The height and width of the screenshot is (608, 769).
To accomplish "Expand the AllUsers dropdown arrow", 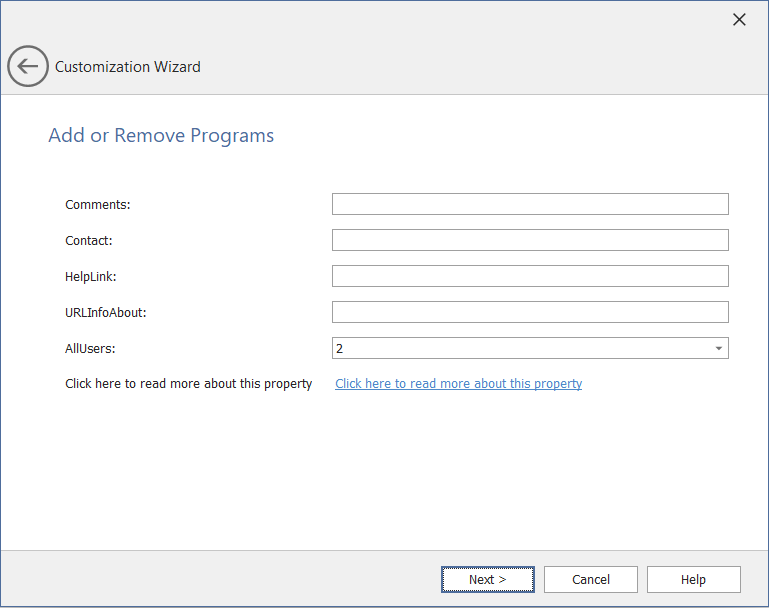I will point(718,348).
